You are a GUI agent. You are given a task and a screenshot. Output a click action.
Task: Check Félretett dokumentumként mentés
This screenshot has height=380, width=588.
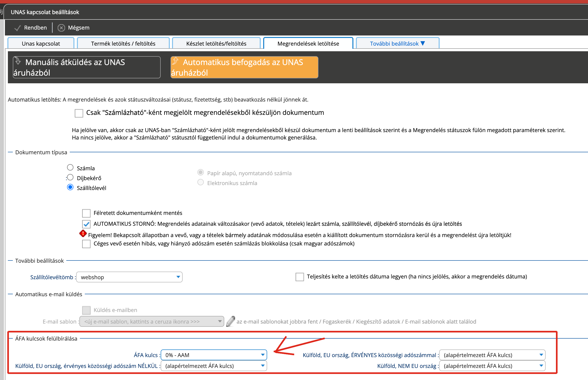click(86, 213)
